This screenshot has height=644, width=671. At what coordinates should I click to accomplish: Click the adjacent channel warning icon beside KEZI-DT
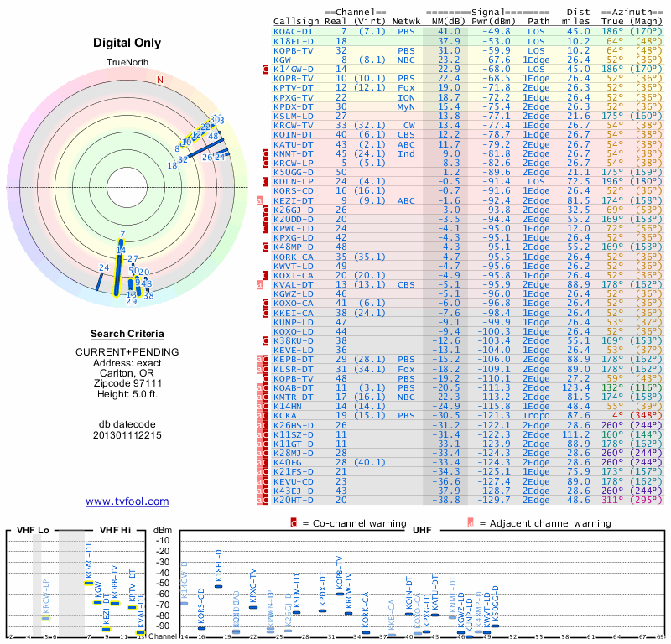coord(259,200)
